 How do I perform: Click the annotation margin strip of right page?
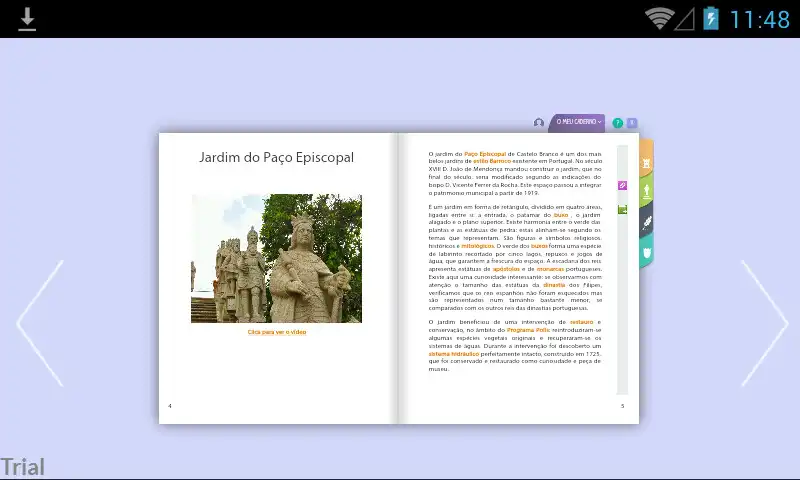(x=622, y=270)
